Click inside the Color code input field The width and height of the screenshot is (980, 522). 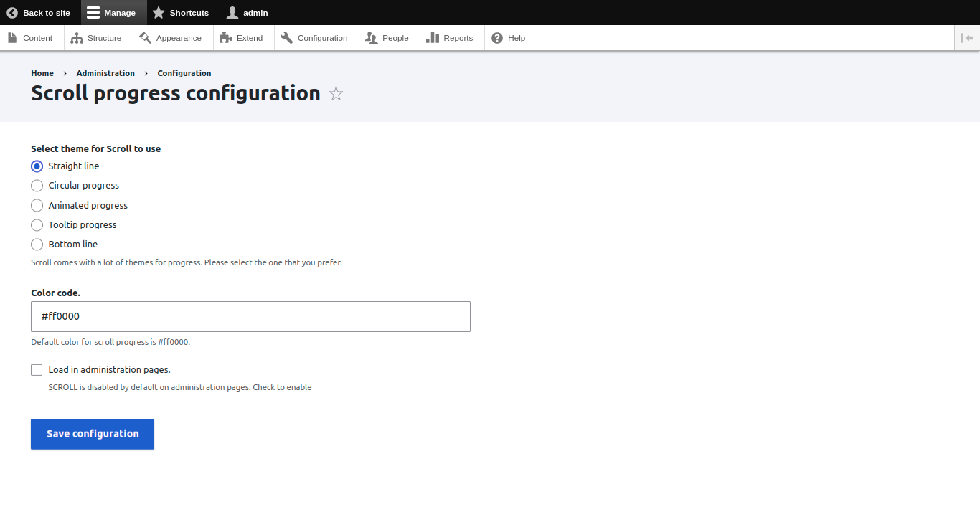point(250,316)
